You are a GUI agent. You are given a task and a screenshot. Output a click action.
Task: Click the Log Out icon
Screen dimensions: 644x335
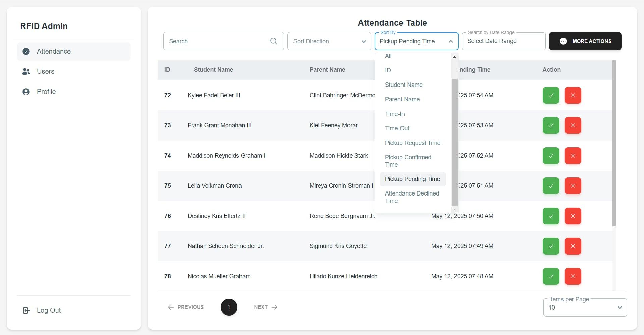[26, 310]
